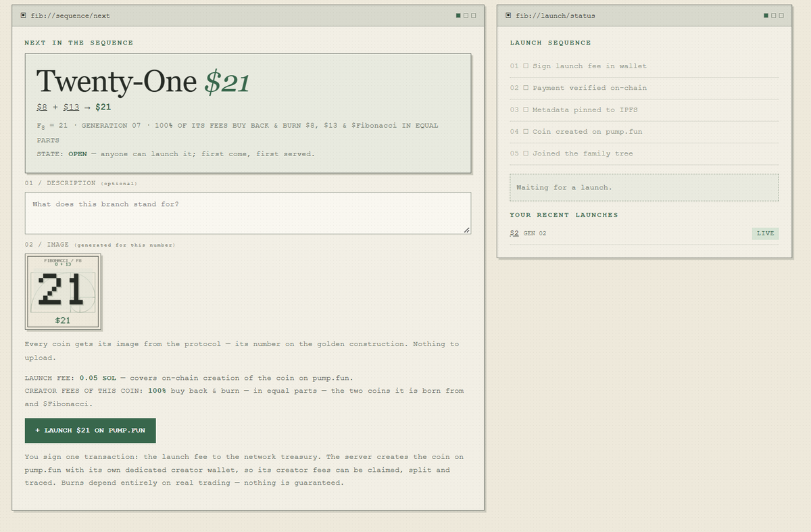Click the LIVE badge on the $2 launch
811x532 pixels.
point(765,233)
